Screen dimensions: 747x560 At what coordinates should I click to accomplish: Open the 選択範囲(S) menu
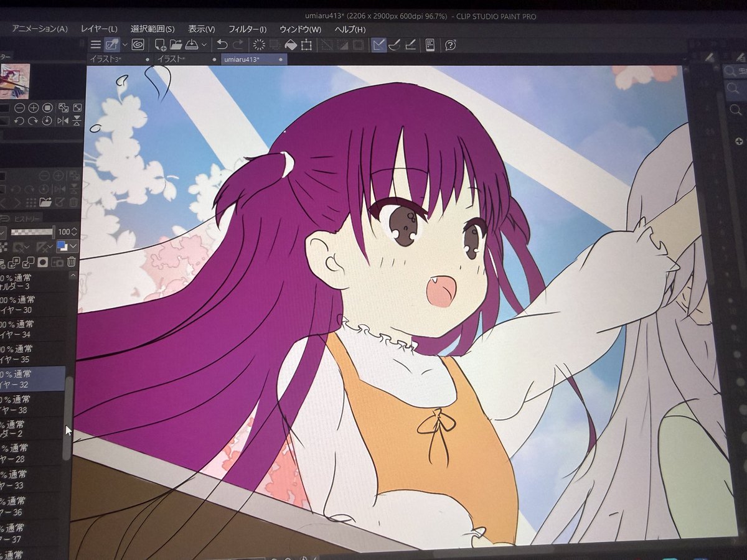click(153, 29)
